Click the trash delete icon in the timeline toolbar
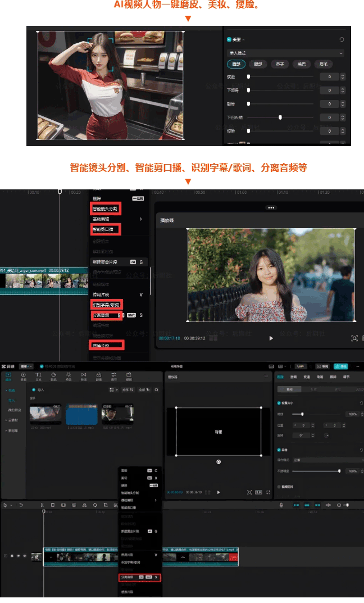The height and width of the screenshot is (603, 364). [52, 505]
